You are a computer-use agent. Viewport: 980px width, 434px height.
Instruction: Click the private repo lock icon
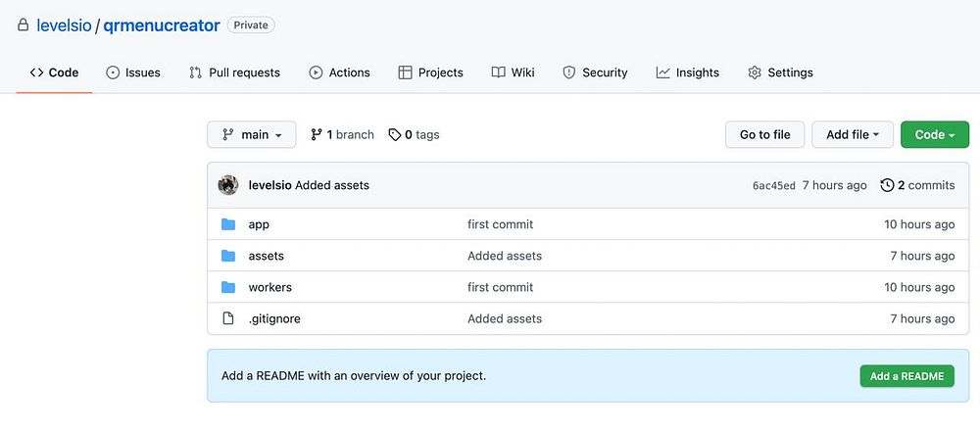tap(24, 25)
